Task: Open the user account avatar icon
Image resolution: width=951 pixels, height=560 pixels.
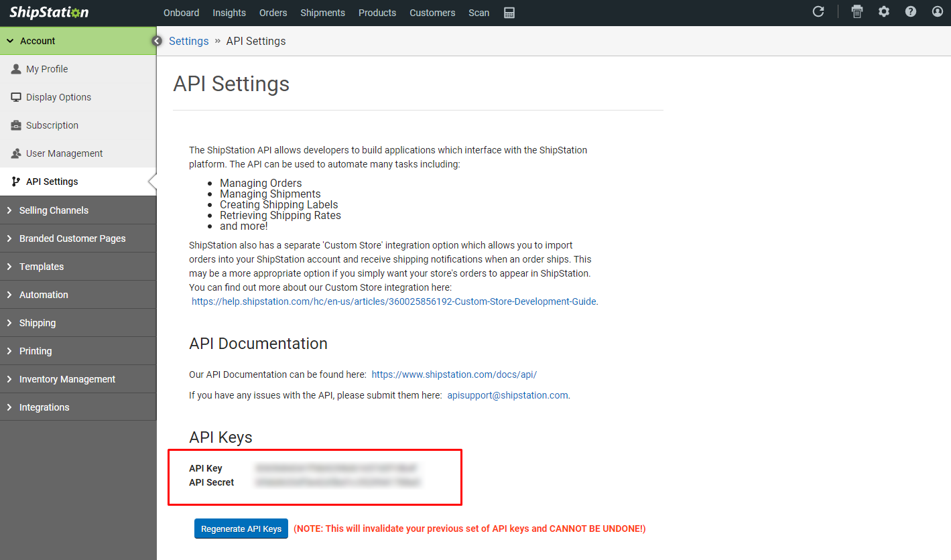Action: (937, 12)
